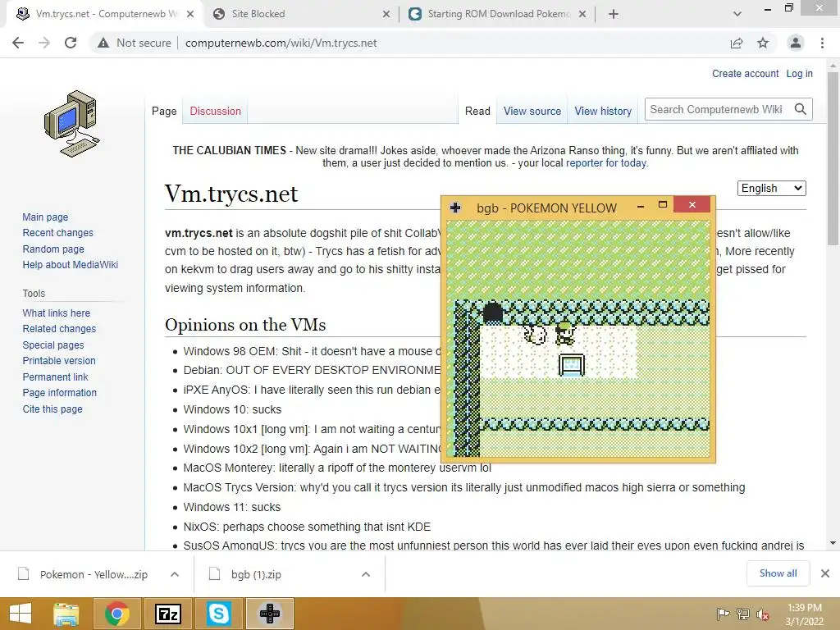Click Show all downloads

point(778,573)
